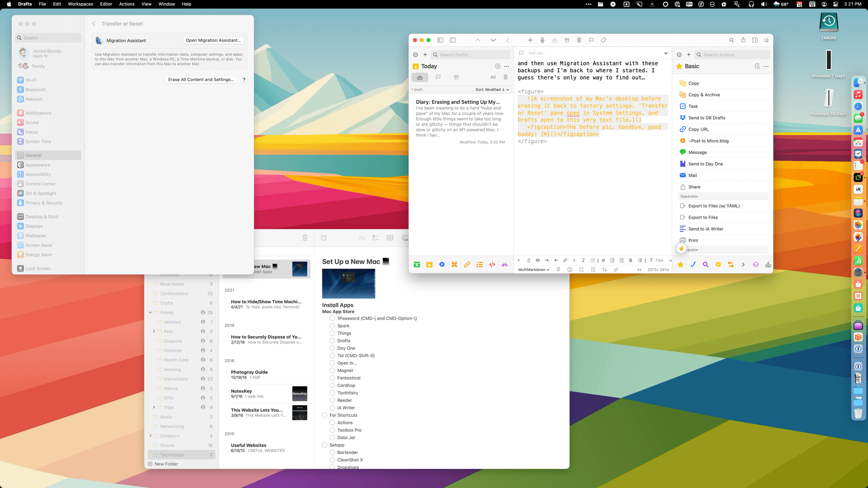Open the Basic action group ellipsis menu
Image resolution: width=868 pixels, height=488 pixels.
[x=766, y=66]
